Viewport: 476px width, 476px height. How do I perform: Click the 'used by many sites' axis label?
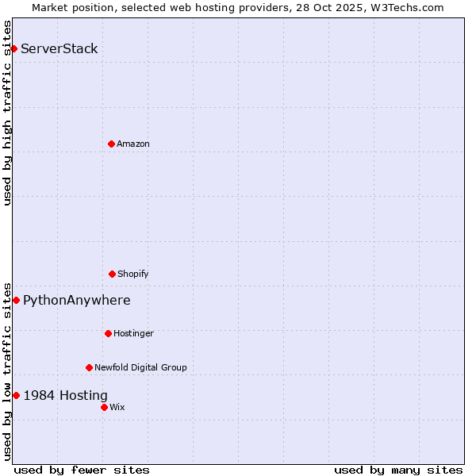click(398, 470)
